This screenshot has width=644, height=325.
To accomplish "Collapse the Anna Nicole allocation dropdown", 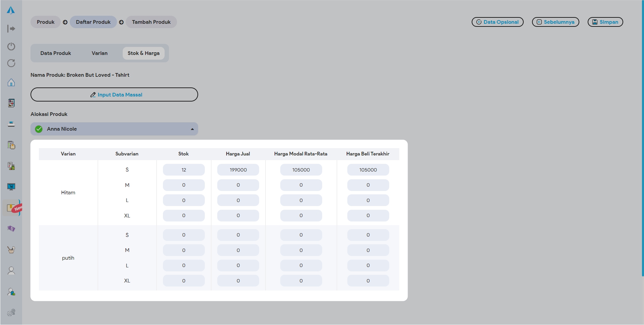I will pyautogui.click(x=192, y=129).
